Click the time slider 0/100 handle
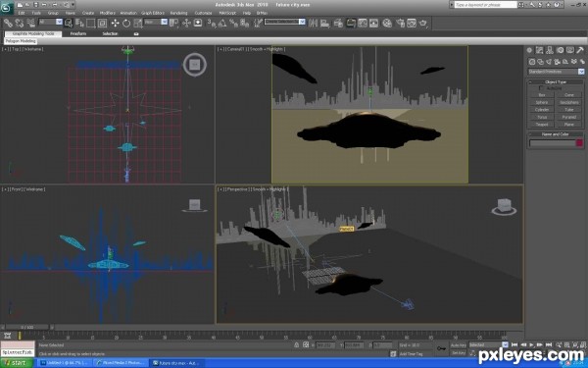Screen dimensions: 588x368 [27, 328]
